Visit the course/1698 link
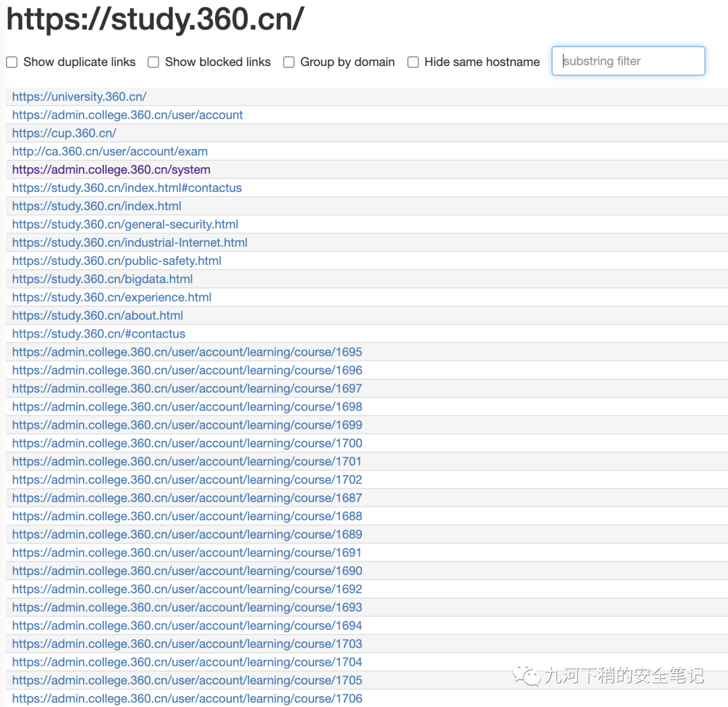 click(x=187, y=406)
